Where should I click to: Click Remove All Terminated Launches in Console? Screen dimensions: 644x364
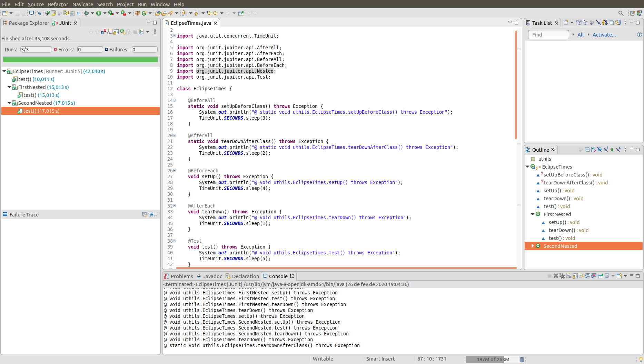(562, 276)
